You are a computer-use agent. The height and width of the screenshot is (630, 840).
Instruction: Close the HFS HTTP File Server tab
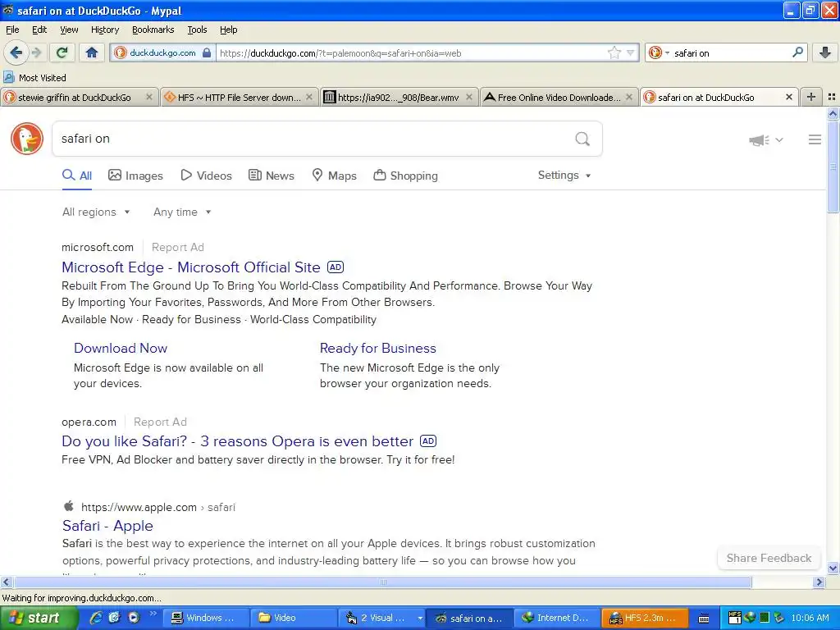click(309, 97)
